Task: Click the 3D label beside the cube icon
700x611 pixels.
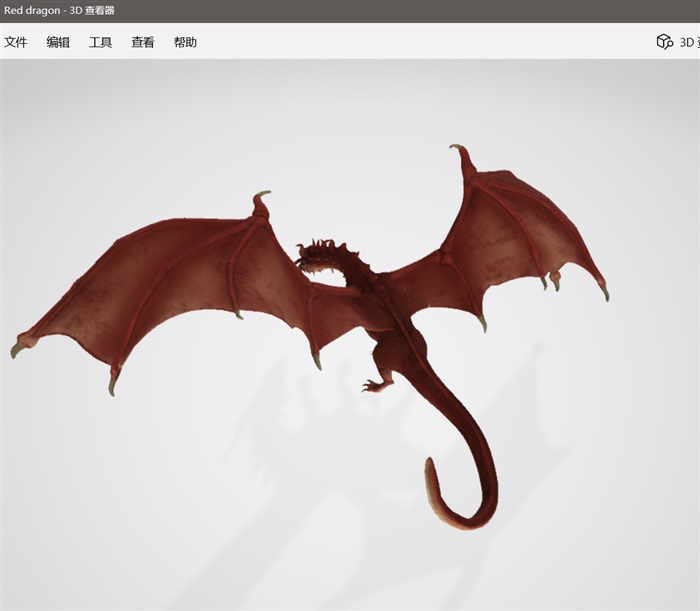Action: (x=687, y=42)
